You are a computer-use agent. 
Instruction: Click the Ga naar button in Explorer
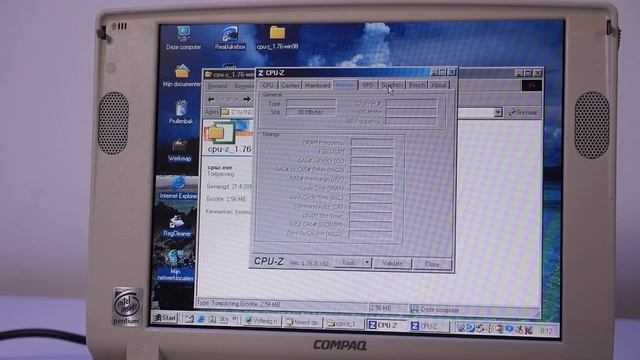point(523,112)
